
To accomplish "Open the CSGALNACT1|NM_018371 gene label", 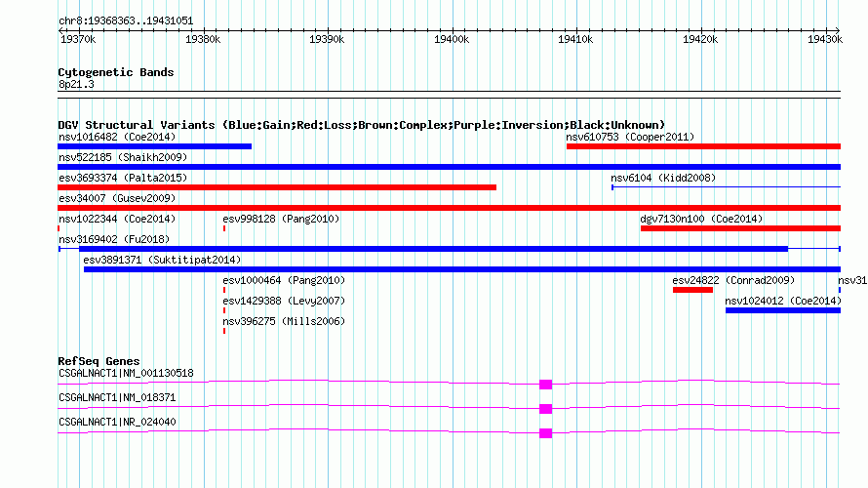I will click(x=117, y=397).
